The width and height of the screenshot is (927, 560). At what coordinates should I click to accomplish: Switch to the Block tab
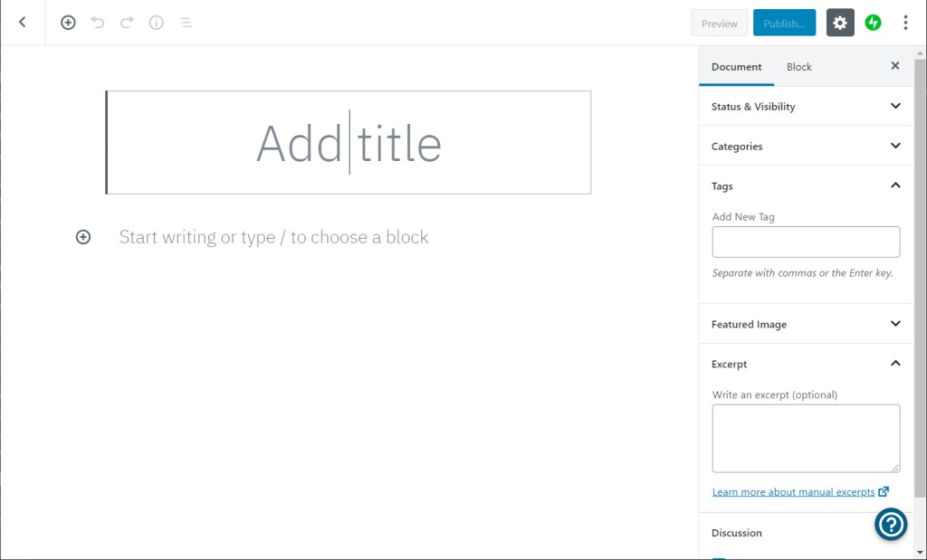point(798,67)
